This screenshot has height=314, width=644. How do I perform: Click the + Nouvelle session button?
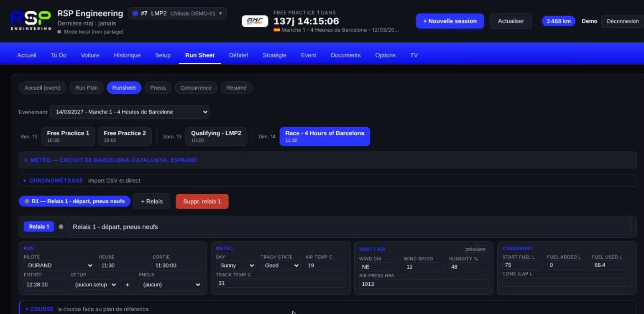point(450,21)
